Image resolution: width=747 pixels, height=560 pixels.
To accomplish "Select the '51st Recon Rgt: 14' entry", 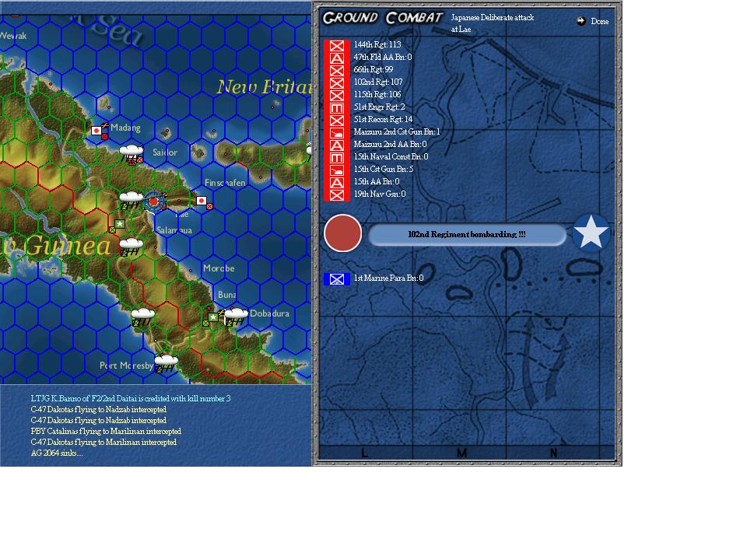I will point(383,119).
